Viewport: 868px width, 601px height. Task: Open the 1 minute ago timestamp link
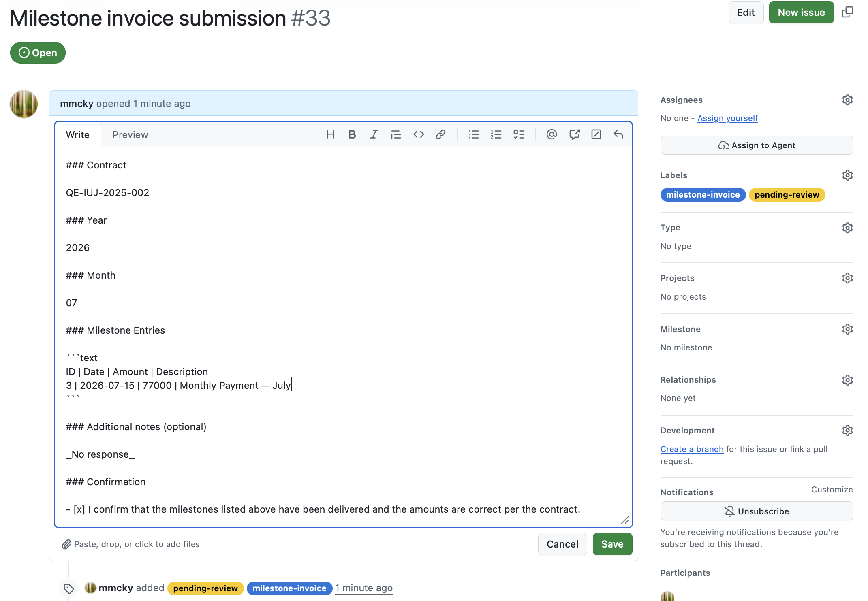pyautogui.click(x=364, y=588)
